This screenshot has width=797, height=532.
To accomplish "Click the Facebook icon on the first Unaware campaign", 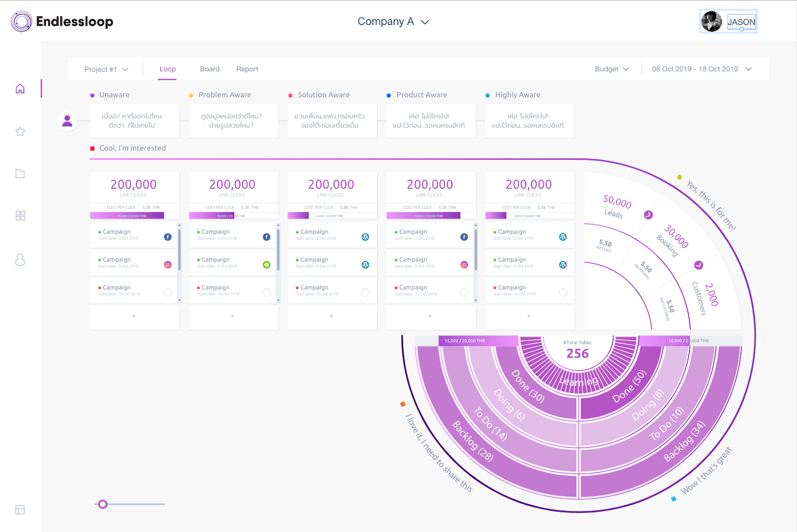I will coord(168,237).
